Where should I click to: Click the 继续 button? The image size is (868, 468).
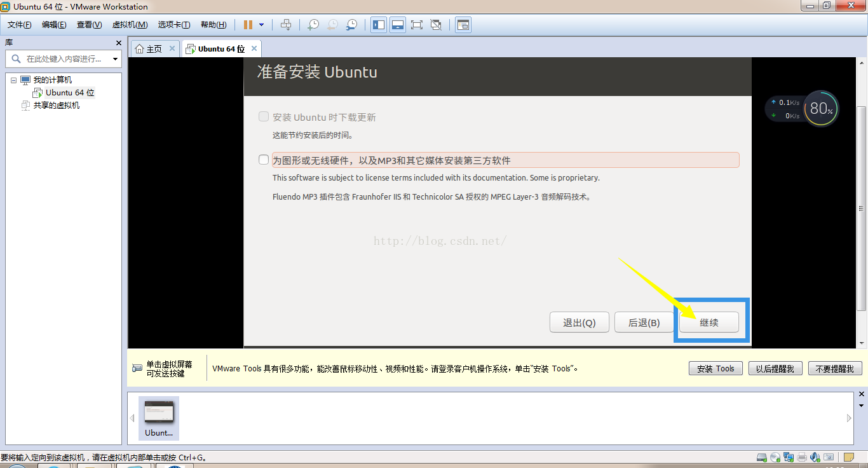(709, 322)
